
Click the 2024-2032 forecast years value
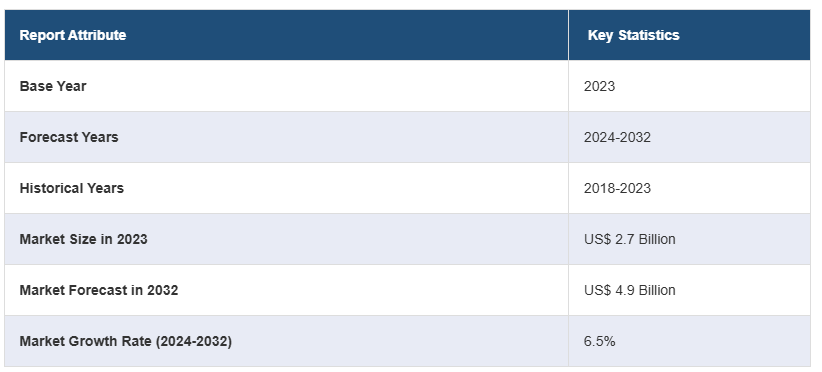(x=617, y=137)
